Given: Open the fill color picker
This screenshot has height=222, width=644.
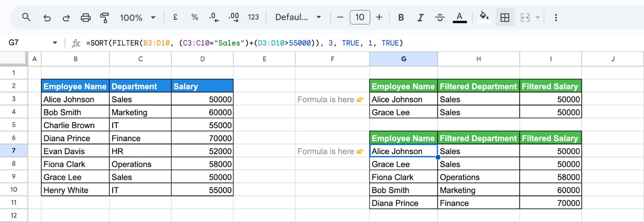Looking at the screenshot, I should 484,17.
